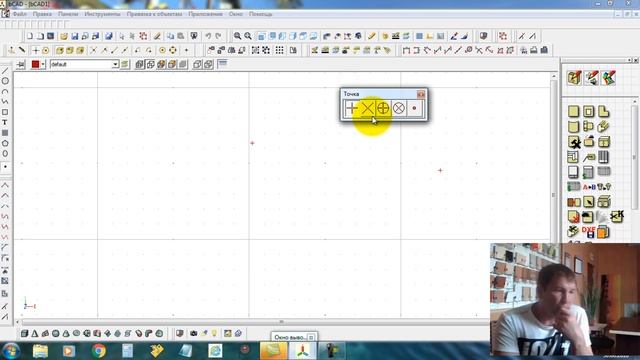Select the circled-X point style in Точка panel

399,108
